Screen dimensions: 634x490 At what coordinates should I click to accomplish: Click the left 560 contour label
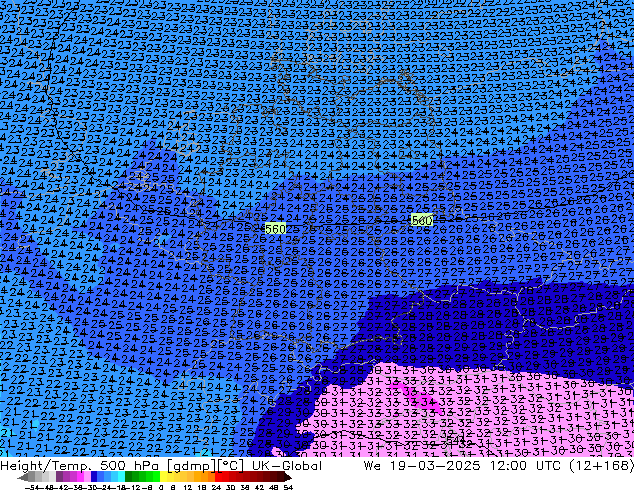pyautogui.click(x=275, y=229)
